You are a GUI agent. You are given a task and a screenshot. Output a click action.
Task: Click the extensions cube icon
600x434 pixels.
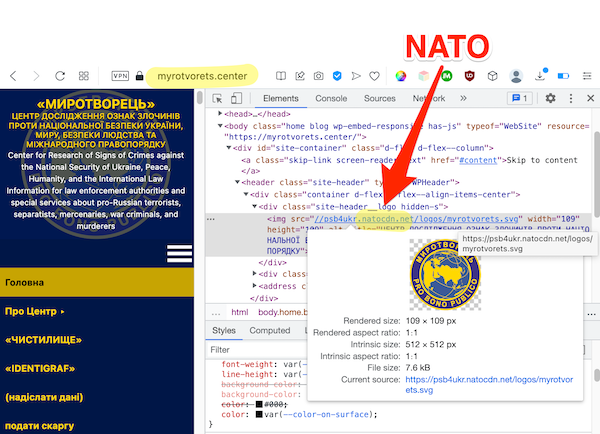(x=492, y=76)
